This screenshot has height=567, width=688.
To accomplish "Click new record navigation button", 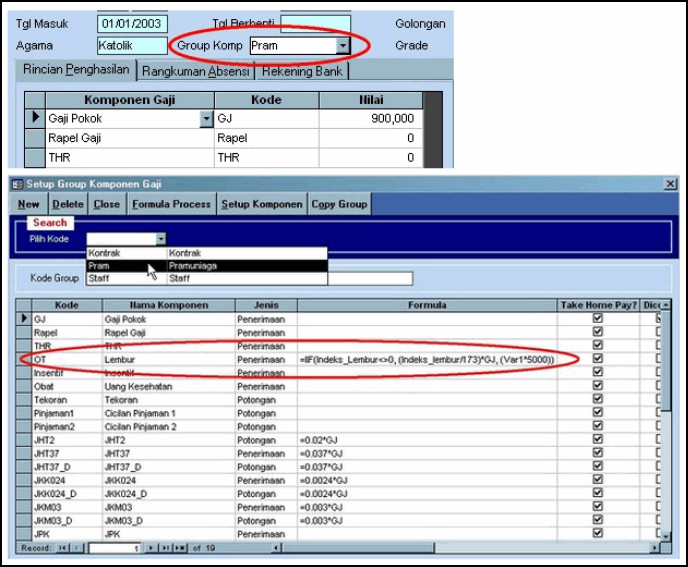I will [x=181, y=548].
